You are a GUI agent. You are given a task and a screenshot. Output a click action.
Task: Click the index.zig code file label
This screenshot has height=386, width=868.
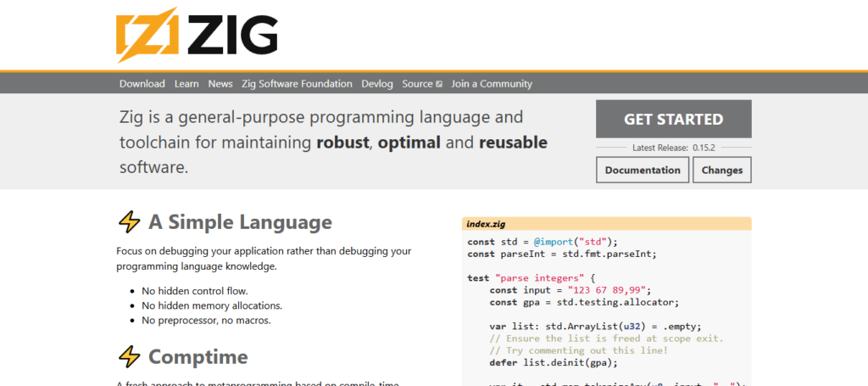click(487, 224)
